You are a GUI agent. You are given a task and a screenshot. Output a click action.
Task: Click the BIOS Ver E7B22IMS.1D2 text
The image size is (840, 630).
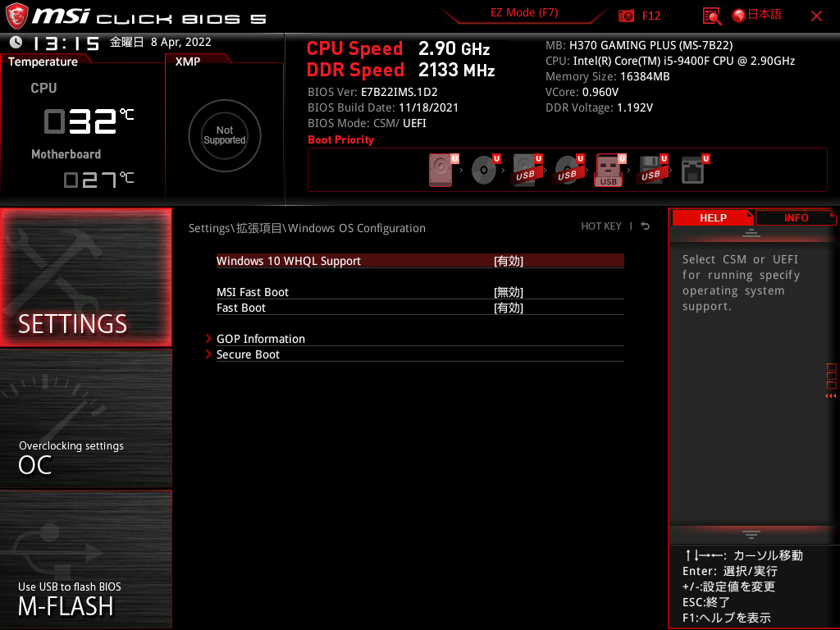coord(372,92)
